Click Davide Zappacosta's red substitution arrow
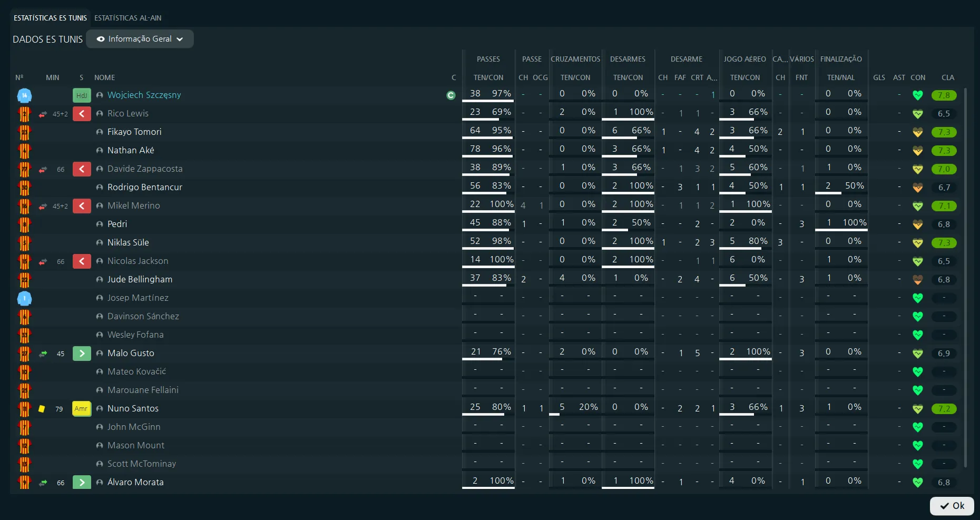The image size is (980, 520). pyautogui.click(x=82, y=169)
